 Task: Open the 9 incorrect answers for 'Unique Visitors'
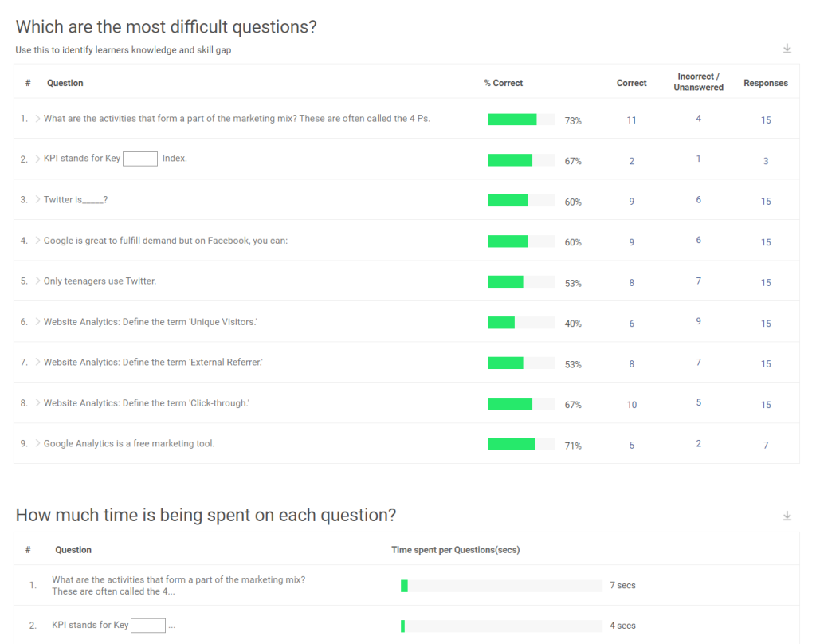point(698,320)
